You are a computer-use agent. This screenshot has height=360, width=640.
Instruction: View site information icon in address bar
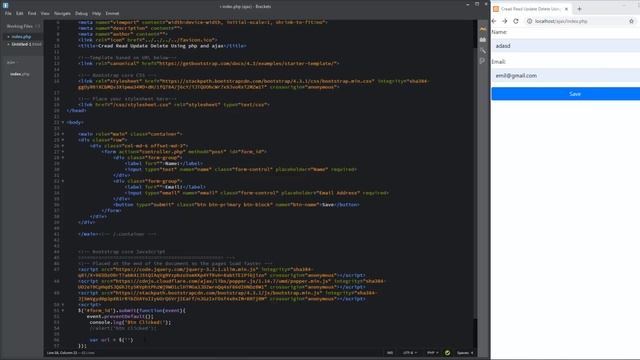click(x=529, y=21)
